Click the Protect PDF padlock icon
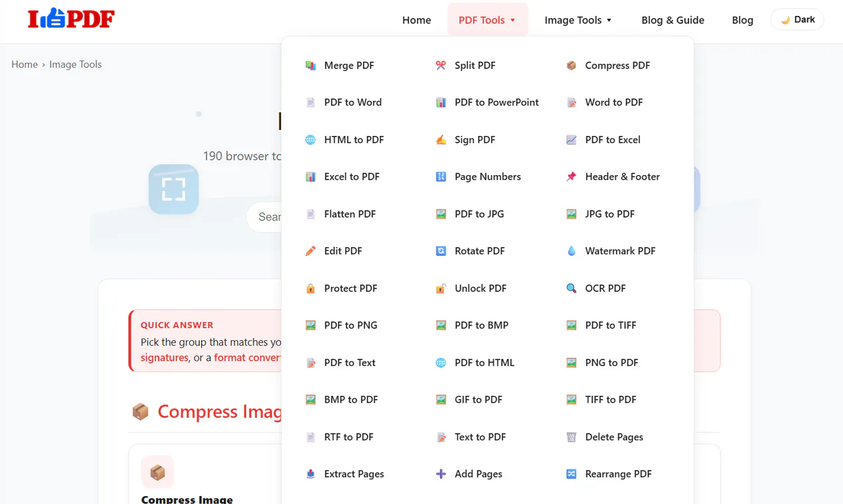Image resolution: width=843 pixels, height=504 pixels. coord(310,288)
